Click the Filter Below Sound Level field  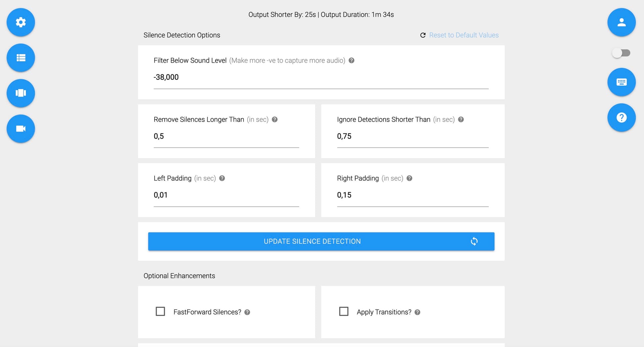click(321, 77)
